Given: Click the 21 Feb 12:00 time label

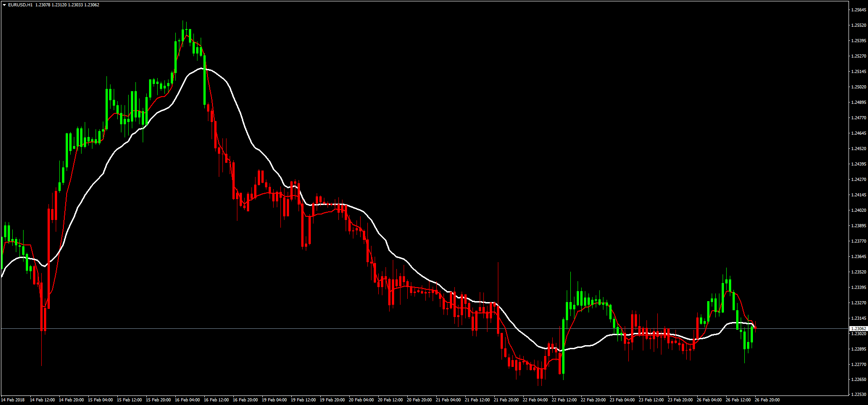Looking at the screenshot, I should tap(477, 400).
